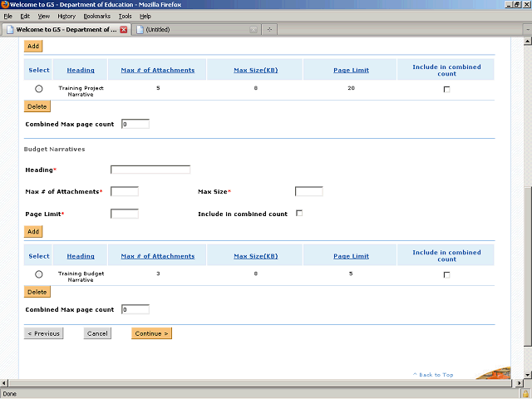
Task: Check combined count for Training Budget Narrative
Action: click(x=447, y=275)
